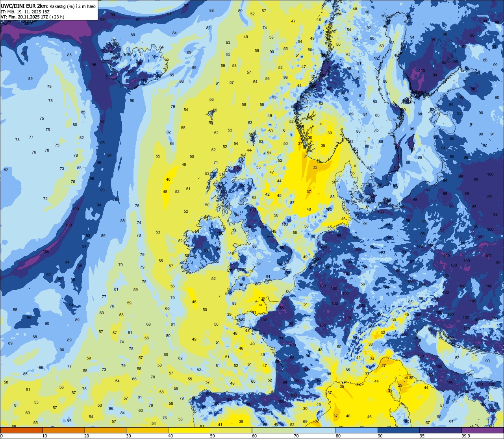Click the '90' label on the legend scale
The height and width of the screenshot is (439, 504).
380,436
